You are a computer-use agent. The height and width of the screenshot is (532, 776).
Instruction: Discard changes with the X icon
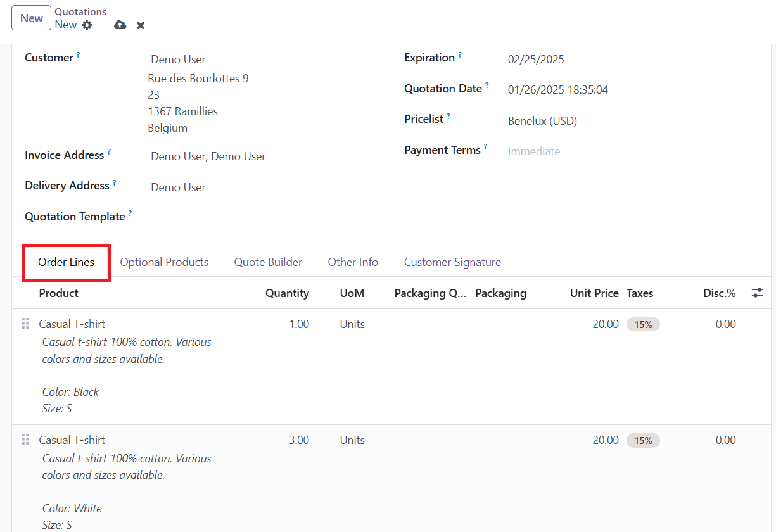(141, 25)
